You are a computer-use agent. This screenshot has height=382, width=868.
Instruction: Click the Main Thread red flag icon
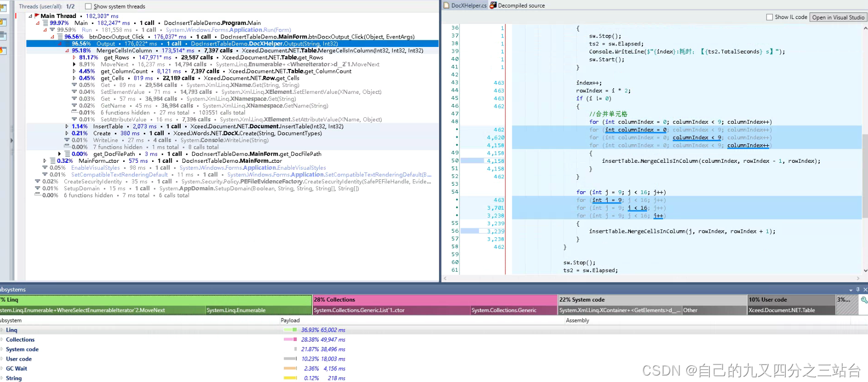pyautogui.click(x=36, y=16)
